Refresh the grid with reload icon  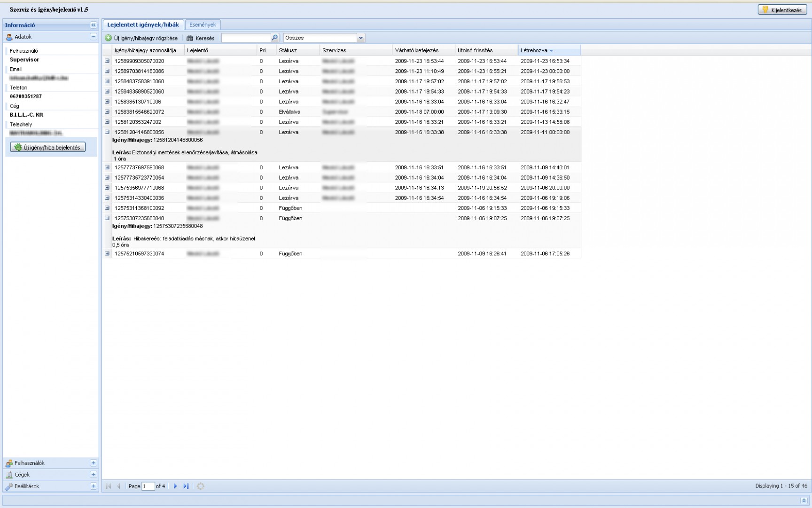click(201, 486)
